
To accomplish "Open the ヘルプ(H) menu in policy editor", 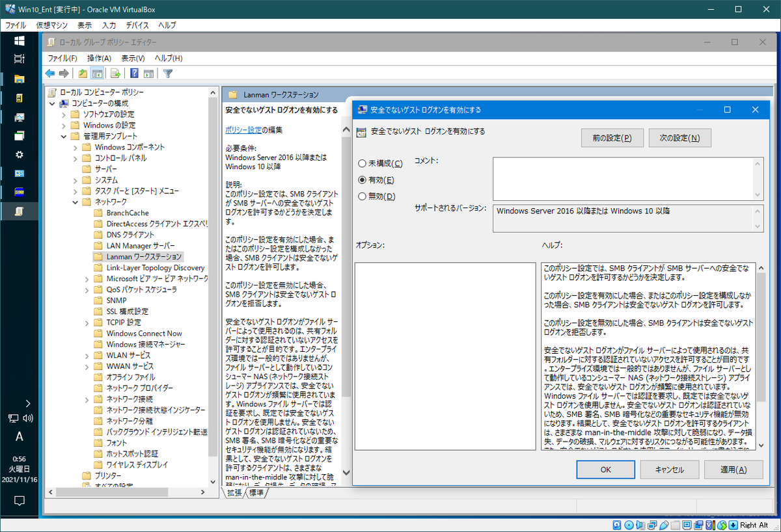I will [169, 58].
